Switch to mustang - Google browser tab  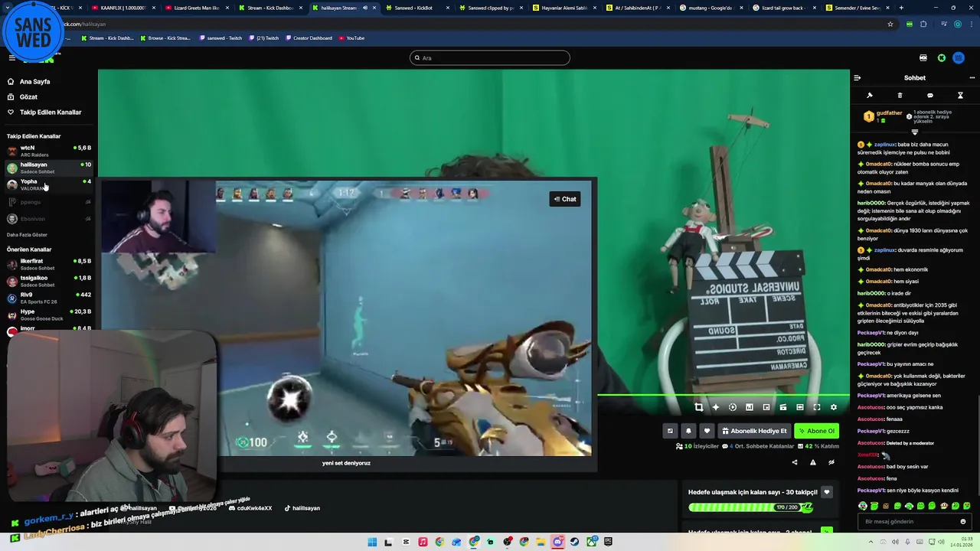[710, 8]
